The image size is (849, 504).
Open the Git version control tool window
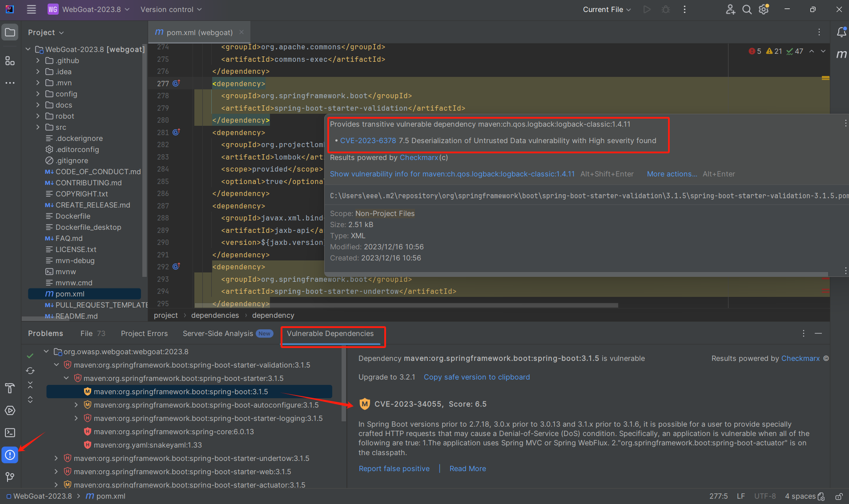pos(10,477)
